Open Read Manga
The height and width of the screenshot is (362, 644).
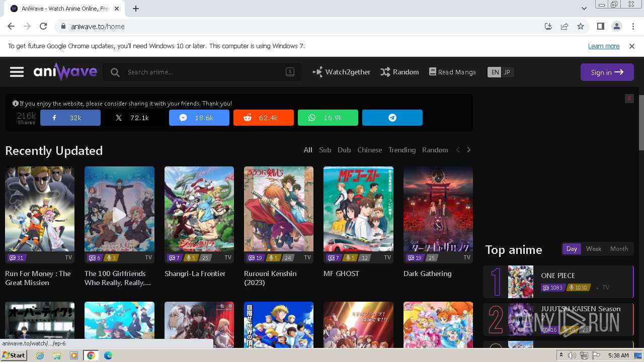(452, 72)
